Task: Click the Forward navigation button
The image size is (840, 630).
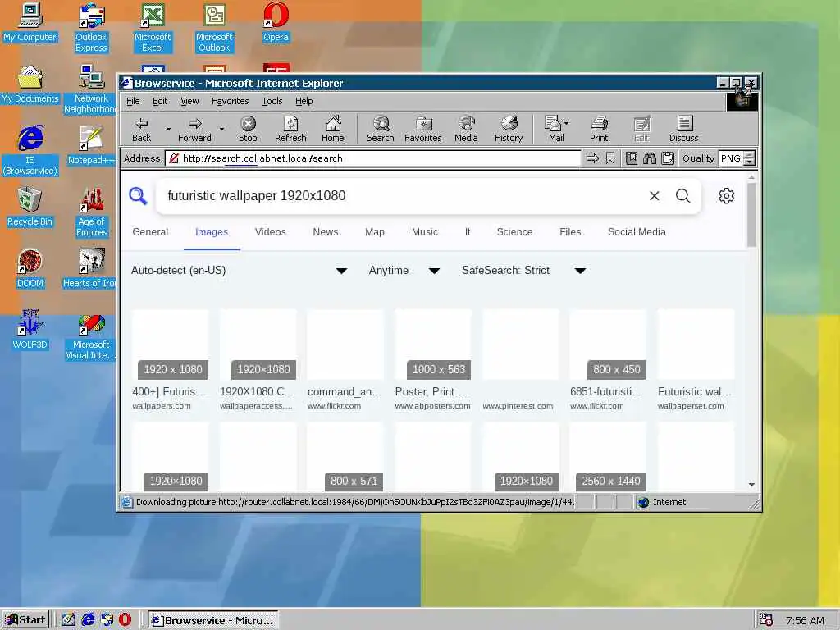Action: 194,130
